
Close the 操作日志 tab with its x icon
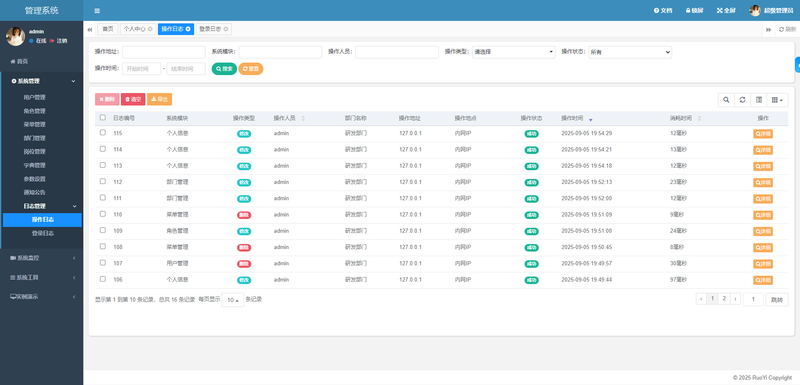point(188,29)
